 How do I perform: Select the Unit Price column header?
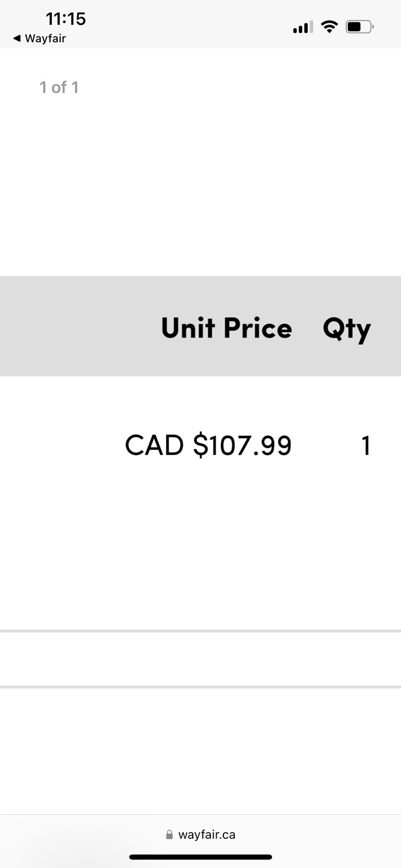click(x=226, y=328)
